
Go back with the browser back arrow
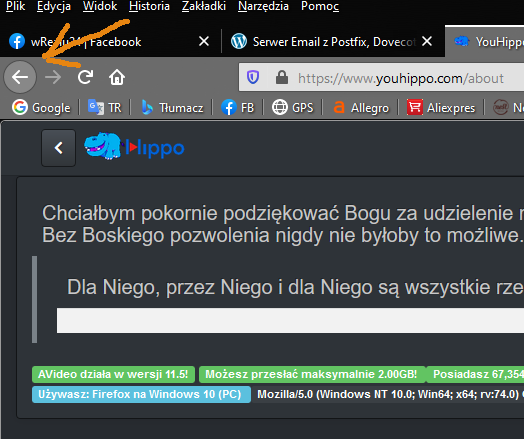20,77
